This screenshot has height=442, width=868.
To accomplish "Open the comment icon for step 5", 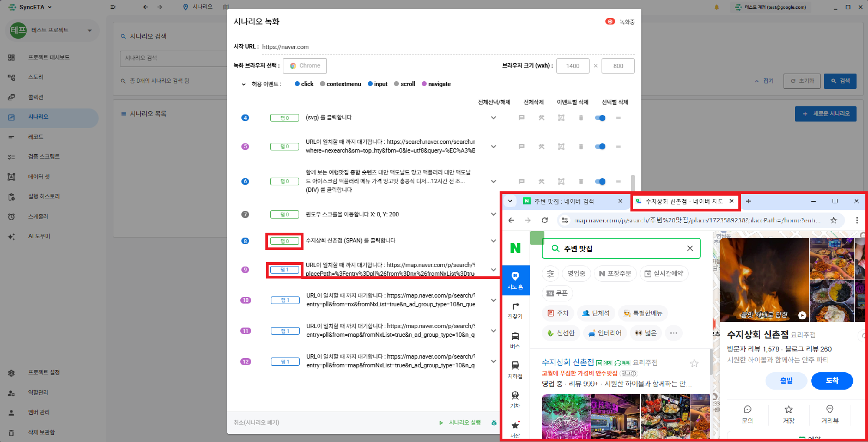I will tap(521, 147).
